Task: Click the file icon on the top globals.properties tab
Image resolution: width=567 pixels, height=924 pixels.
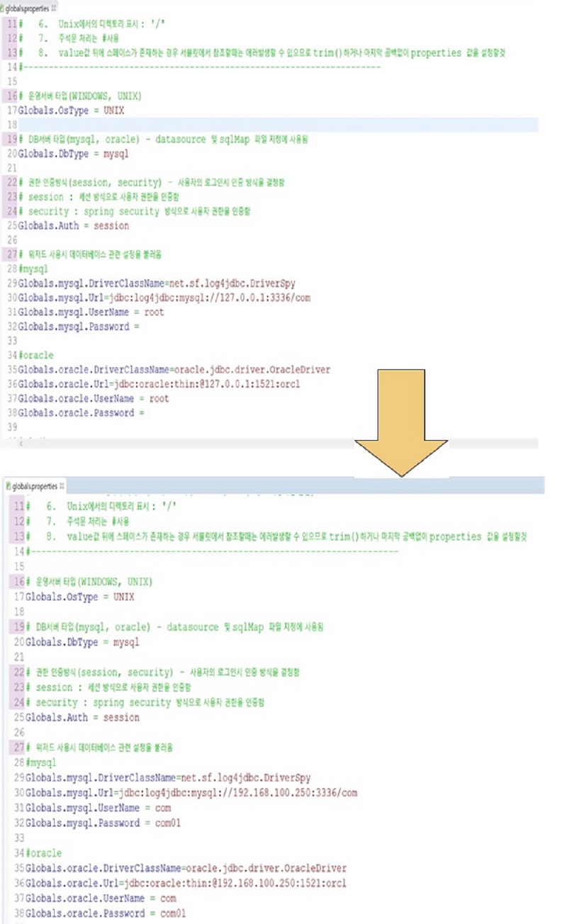Action: [x=3, y=8]
